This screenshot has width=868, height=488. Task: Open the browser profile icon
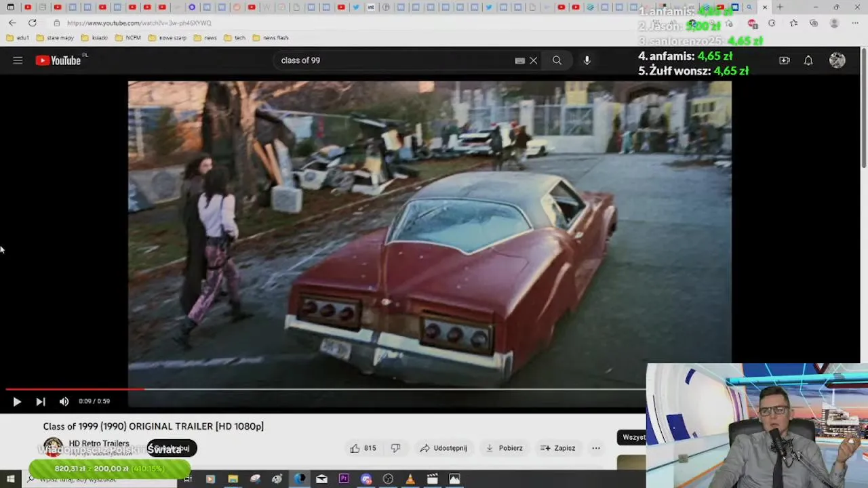[834, 23]
